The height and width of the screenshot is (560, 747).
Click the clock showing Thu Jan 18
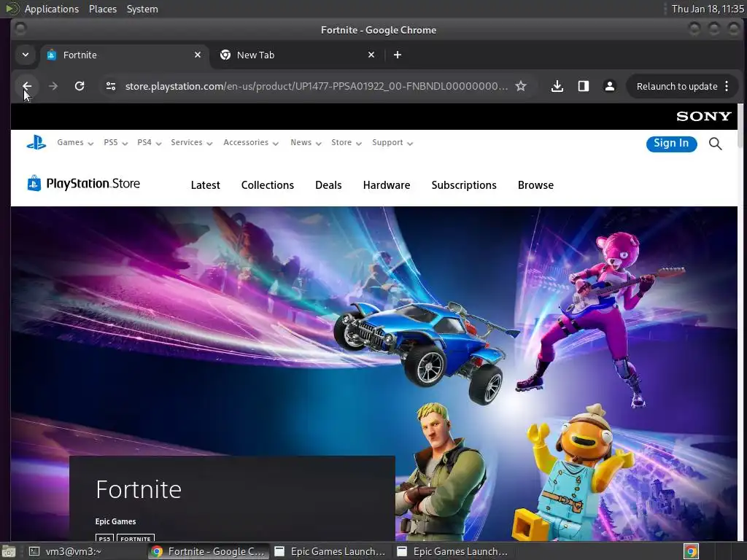(x=708, y=9)
